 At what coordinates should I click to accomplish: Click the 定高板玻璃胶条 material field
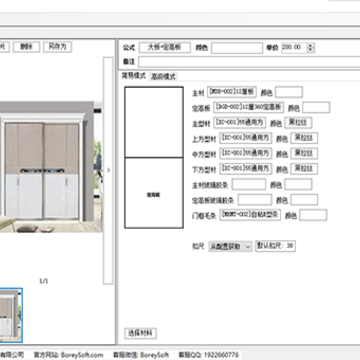(255, 200)
